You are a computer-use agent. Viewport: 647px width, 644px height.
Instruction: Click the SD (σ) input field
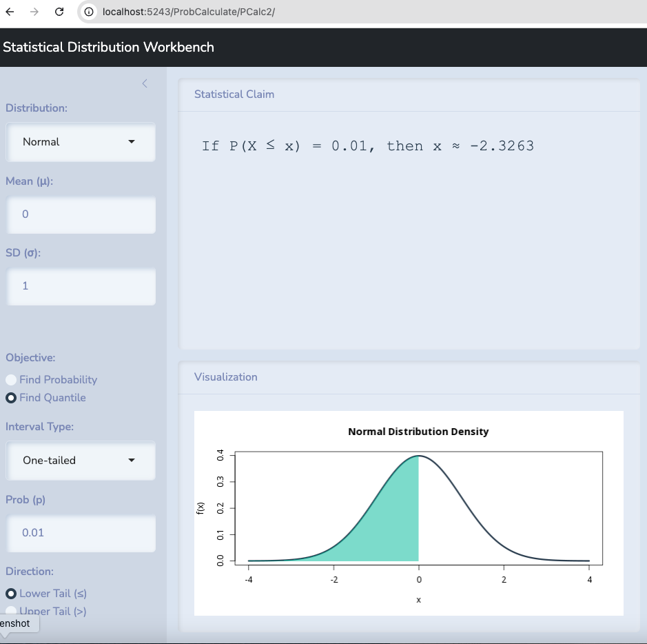[81, 286]
